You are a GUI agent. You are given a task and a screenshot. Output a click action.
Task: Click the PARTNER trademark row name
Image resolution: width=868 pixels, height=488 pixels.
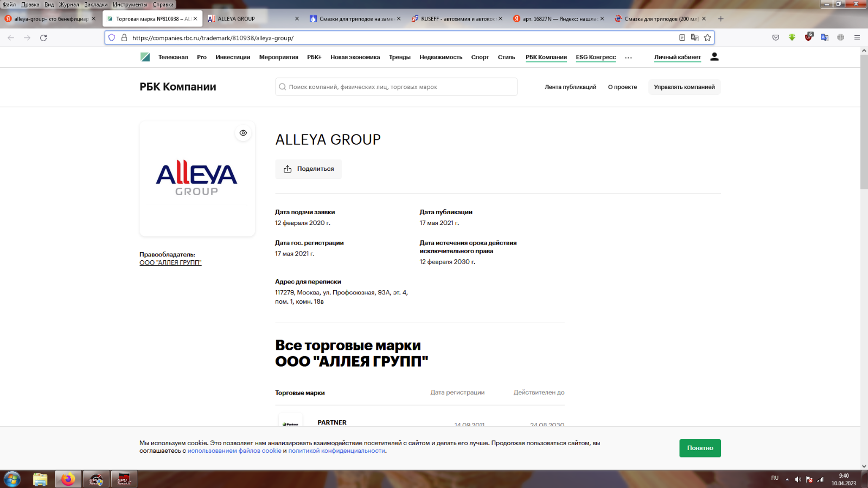[332, 422]
